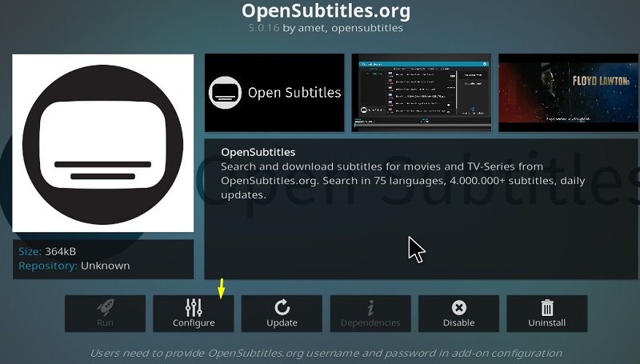Disable the OpenSubtitles add-on
Screen dimensions: 640x364
458,314
